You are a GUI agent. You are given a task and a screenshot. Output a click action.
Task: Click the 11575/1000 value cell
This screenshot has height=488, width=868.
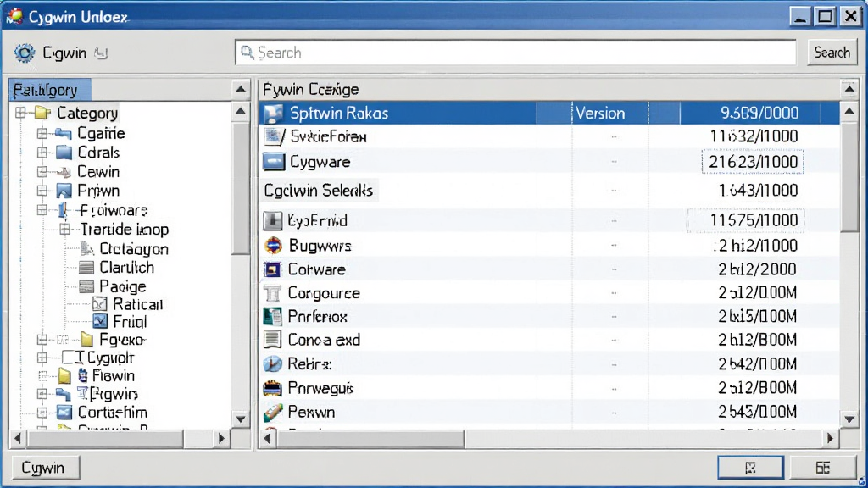point(746,220)
